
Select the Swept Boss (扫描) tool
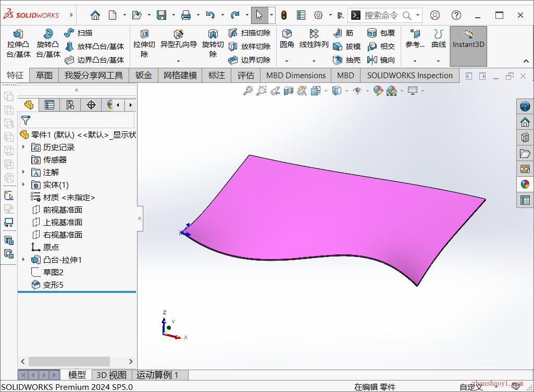[78, 33]
